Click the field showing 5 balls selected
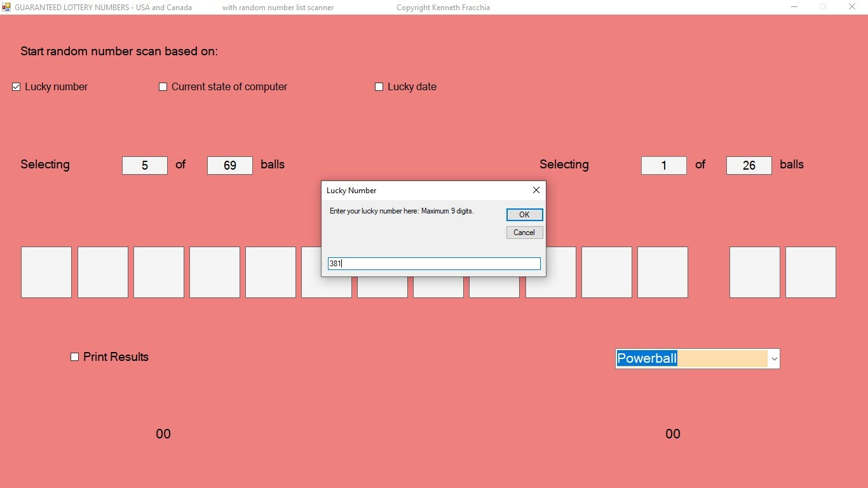Screen dimensions: 868x488 point(145,165)
